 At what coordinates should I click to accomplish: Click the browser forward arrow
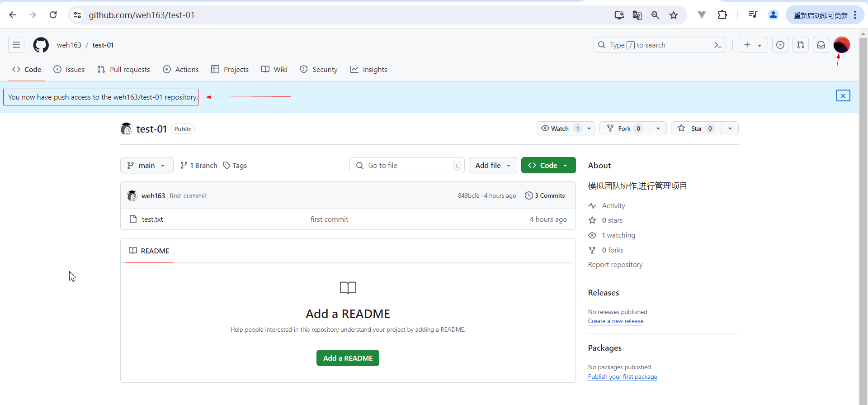tap(33, 15)
